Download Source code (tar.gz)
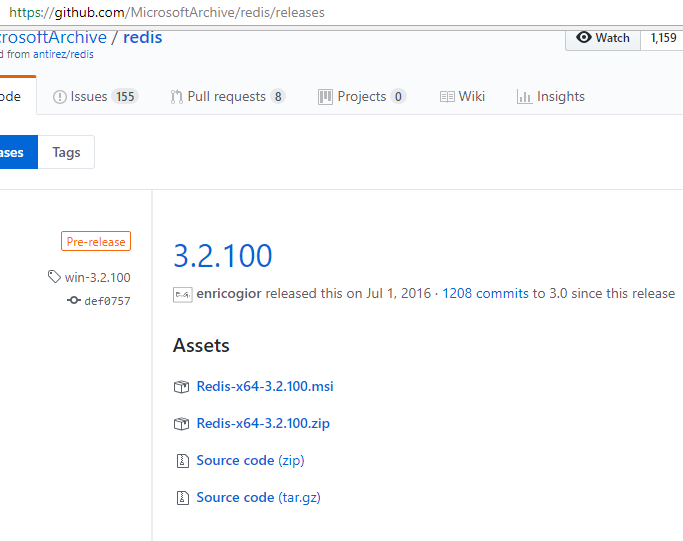The height and width of the screenshot is (541, 683). [x=258, y=497]
